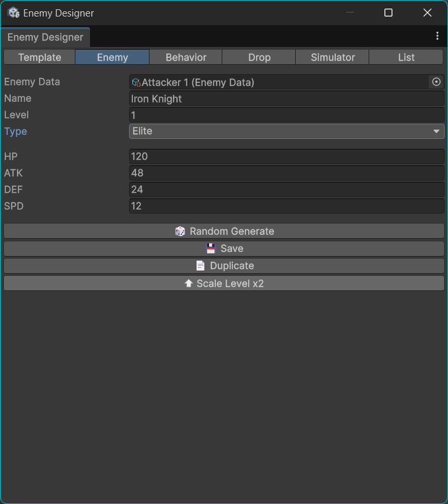The image size is (448, 504).
Task: Click the Enemy Designer title bar cube icon
Action: (x=14, y=13)
